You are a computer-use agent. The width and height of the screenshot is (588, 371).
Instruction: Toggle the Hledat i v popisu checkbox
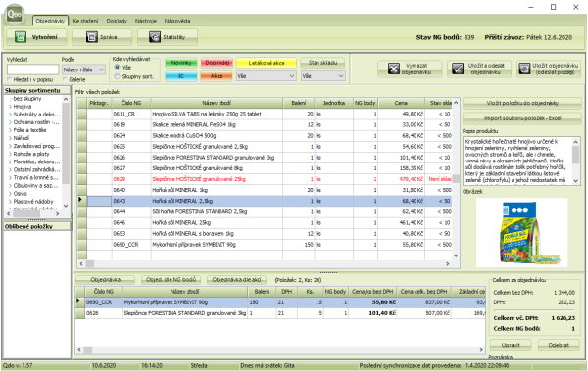click(x=10, y=79)
